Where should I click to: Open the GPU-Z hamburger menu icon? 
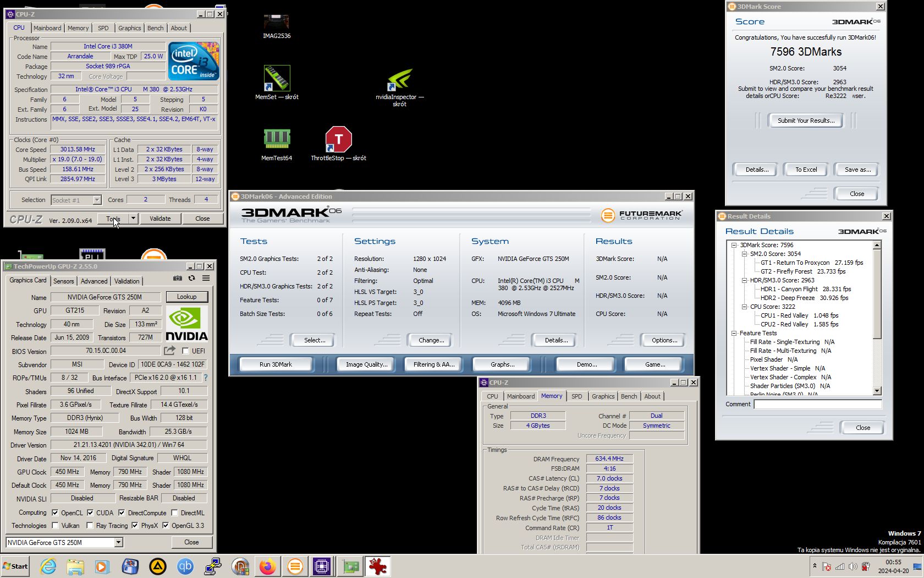[206, 279]
